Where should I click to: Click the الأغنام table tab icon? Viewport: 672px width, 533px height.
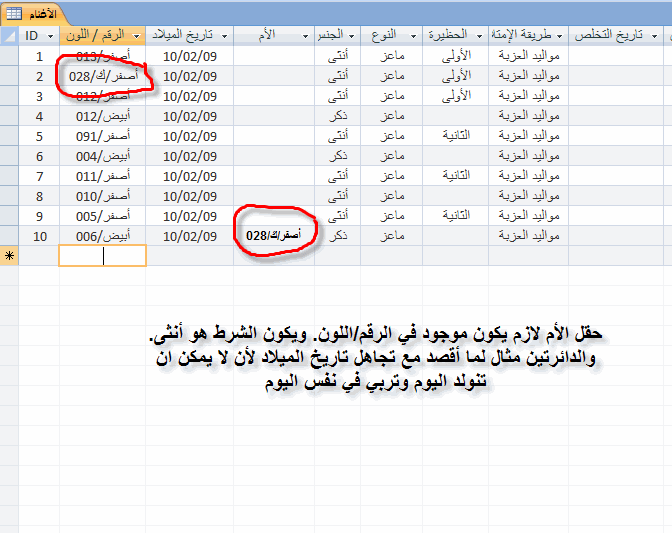tap(15, 12)
